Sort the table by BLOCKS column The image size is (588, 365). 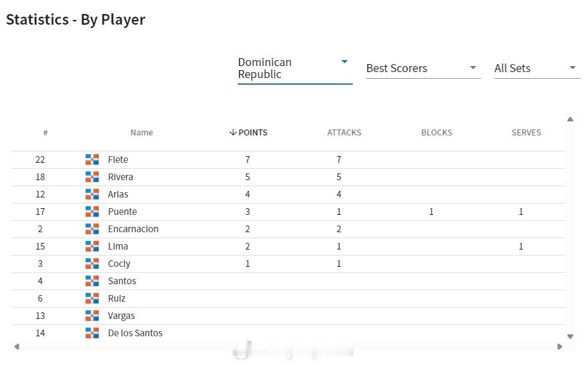[x=436, y=133]
